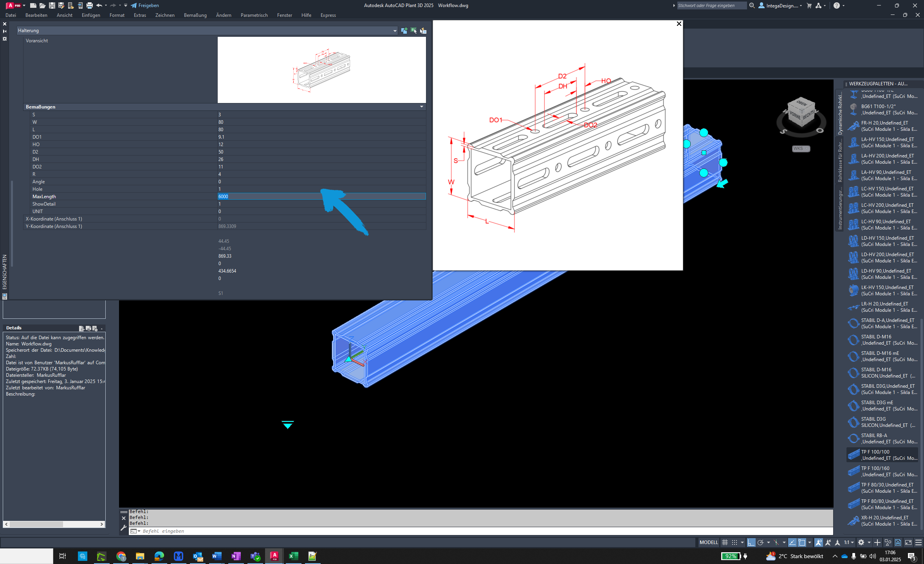Click the Plot printer icon
Image resolution: width=924 pixels, height=564 pixels.
[x=90, y=5]
